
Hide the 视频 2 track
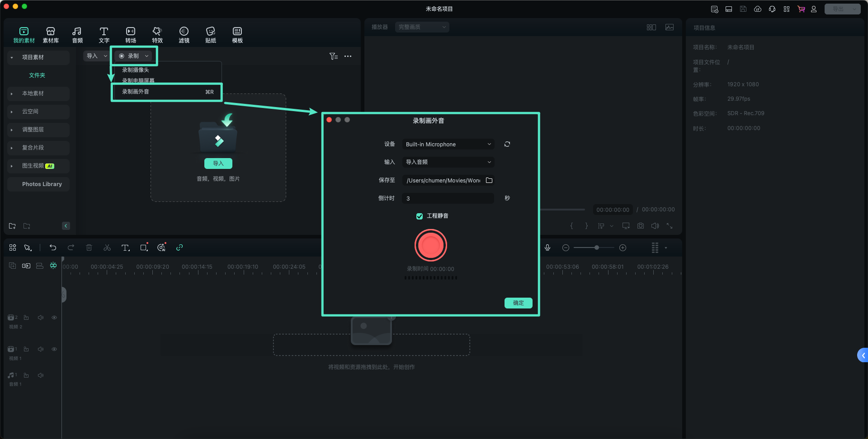point(54,318)
